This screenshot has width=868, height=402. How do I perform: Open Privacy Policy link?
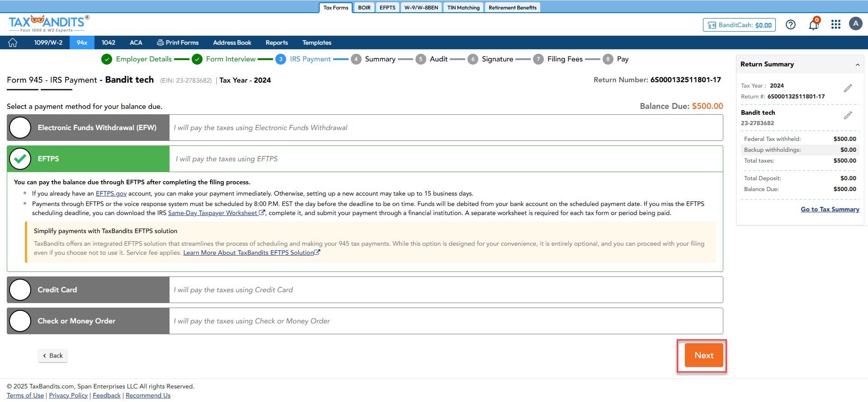tap(68, 395)
